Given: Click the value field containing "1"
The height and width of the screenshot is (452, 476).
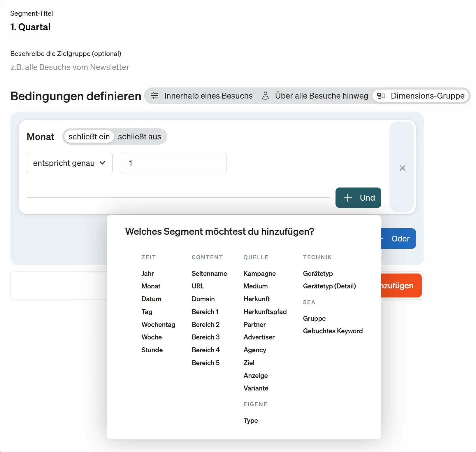Looking at the screenshot, I should coord(173,163).
